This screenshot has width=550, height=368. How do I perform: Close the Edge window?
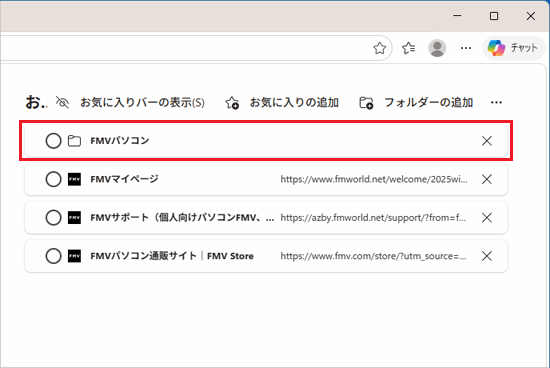531,16
